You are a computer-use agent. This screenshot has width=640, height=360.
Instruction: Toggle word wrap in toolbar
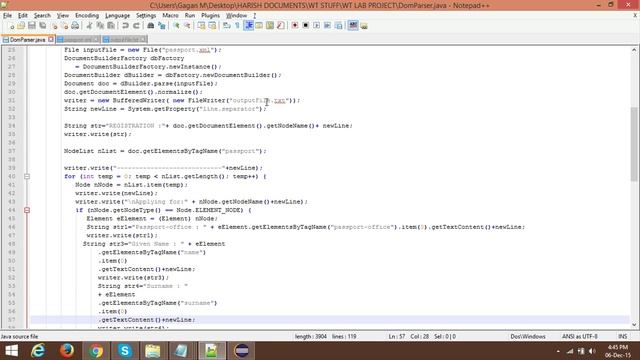coord(227,26)
